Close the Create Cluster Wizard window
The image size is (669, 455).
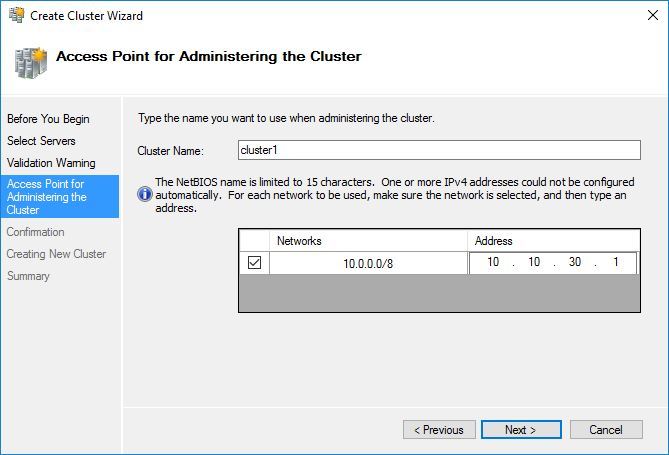coord(646,15)
